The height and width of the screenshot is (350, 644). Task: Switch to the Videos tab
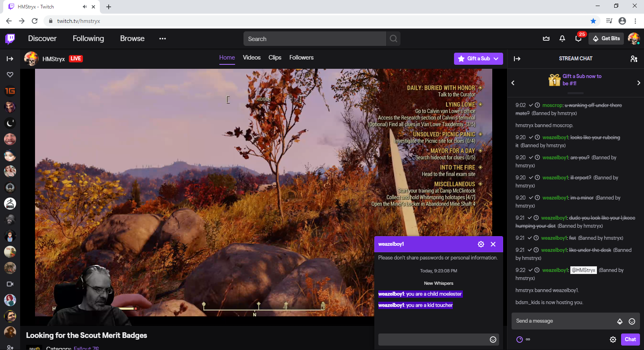click(252, 58)
